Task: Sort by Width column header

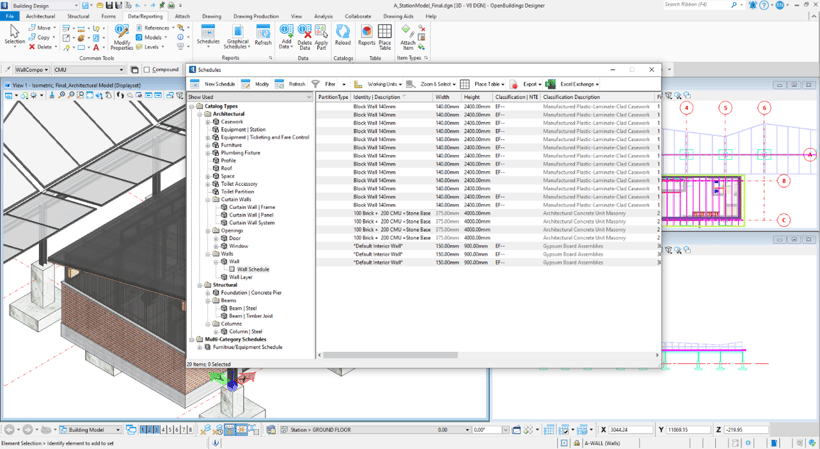Action: [x=447, y=97]
